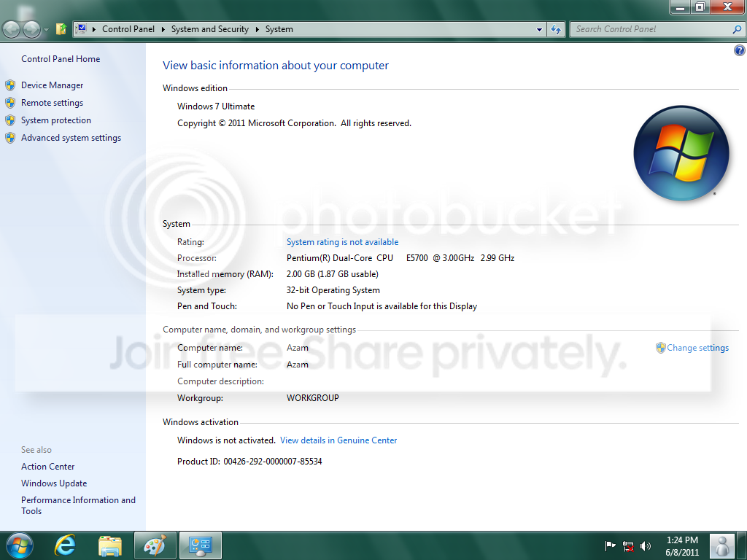Image resolution: width=747 pixels, height=560 pixels.
Task: Open Windows Update under See also
Action: (54, 483)
